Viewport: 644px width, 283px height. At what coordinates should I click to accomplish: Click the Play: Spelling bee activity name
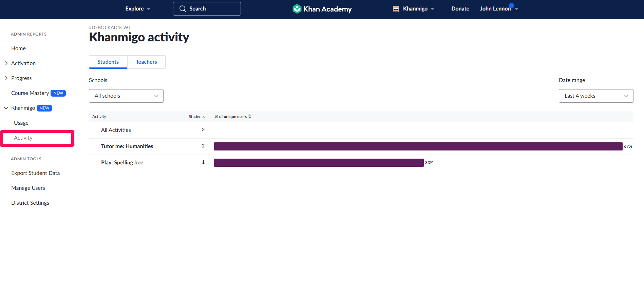click(x=122, y=163)
